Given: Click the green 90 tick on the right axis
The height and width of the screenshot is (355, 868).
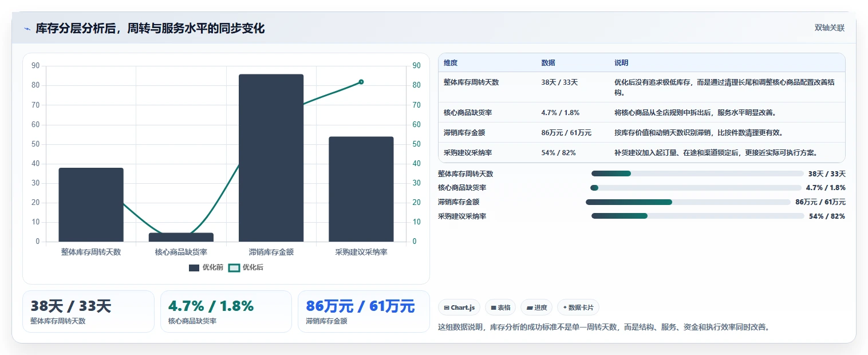Looking at the screenshot, I should pos(416,66).
